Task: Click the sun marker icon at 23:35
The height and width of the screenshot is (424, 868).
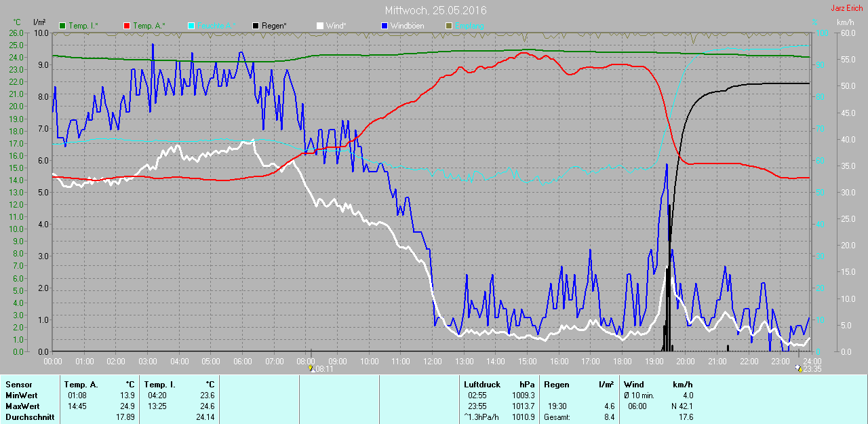Action: tap(800, 368)
